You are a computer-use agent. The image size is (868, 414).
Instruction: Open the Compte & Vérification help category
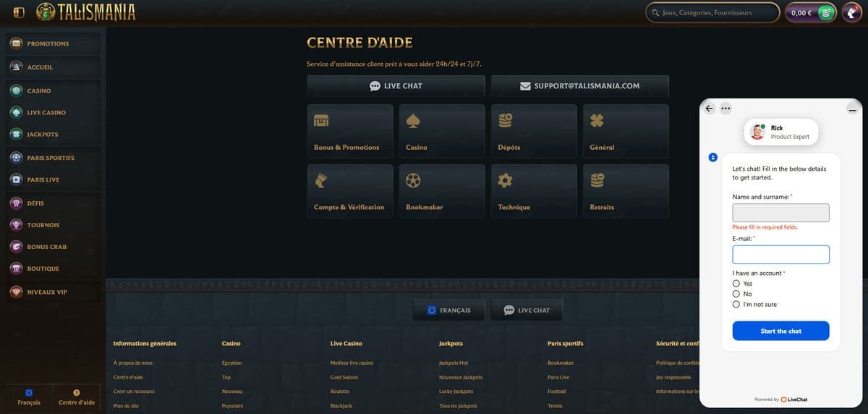pos(350,191)
